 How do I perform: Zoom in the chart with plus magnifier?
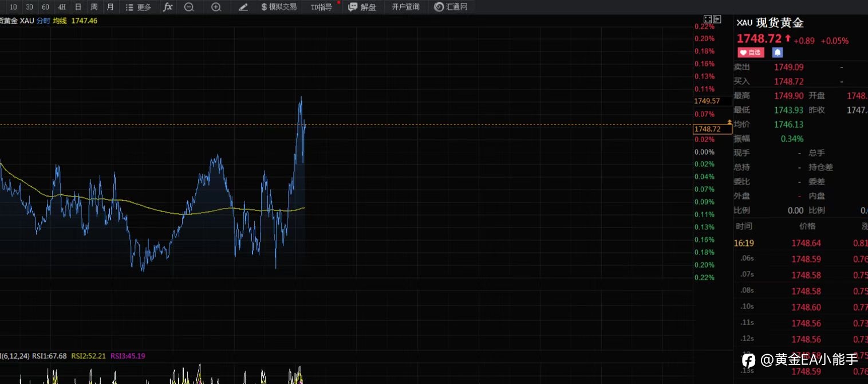click(x=216, y=7)
